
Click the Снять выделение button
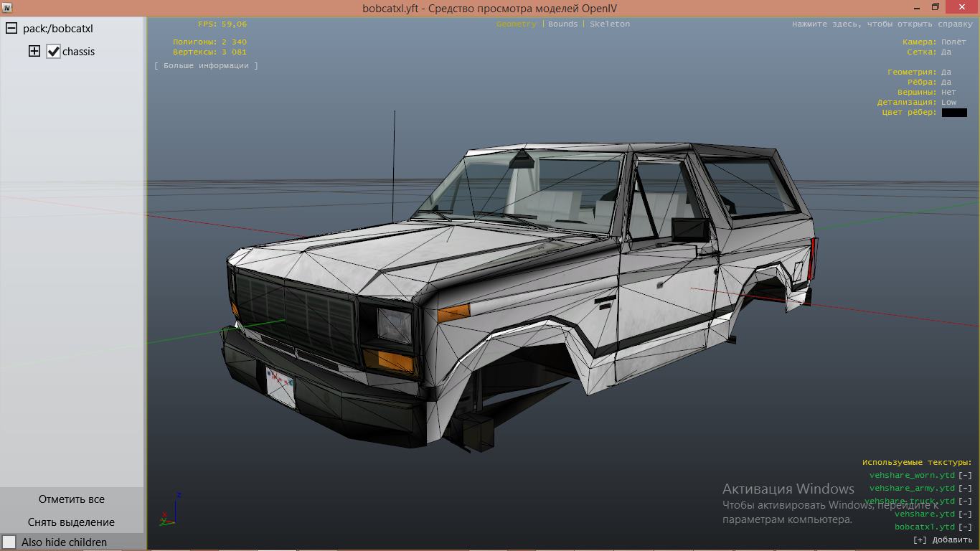click(x=72, y=522)
